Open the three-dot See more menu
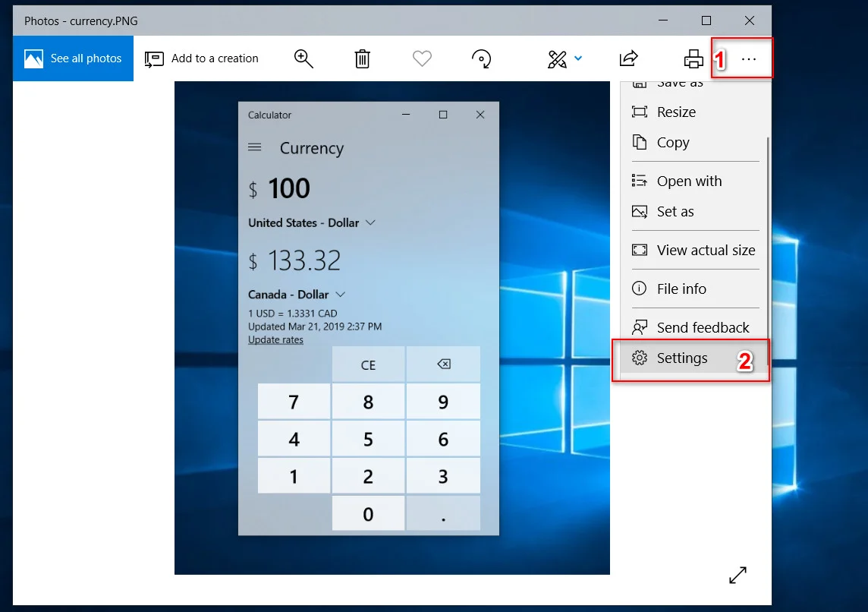This screenshot has height=612, width=868. pos(748,58)
